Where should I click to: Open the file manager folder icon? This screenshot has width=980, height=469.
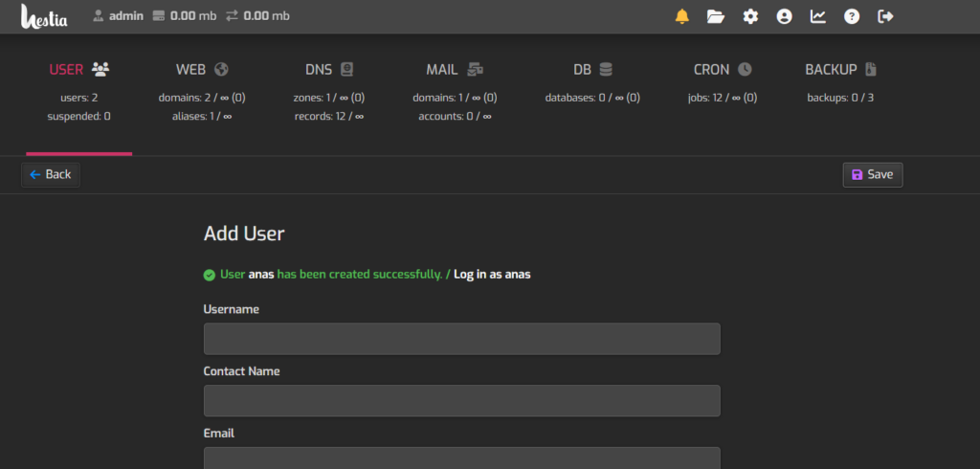716,16
